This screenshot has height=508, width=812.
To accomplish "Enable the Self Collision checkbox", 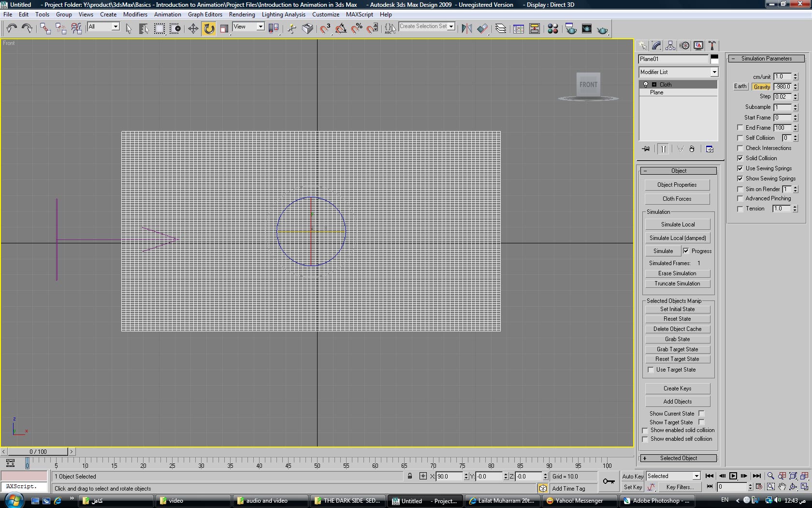I will point(740,138).
